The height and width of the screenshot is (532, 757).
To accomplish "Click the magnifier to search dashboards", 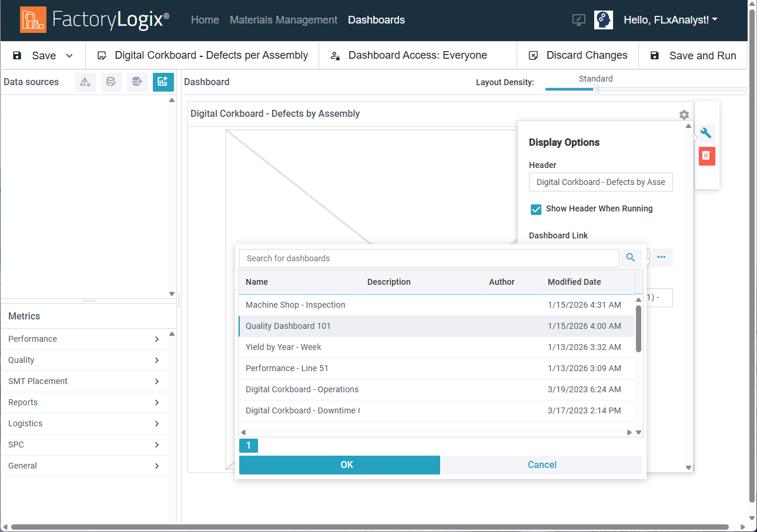I will coord(630,258).
